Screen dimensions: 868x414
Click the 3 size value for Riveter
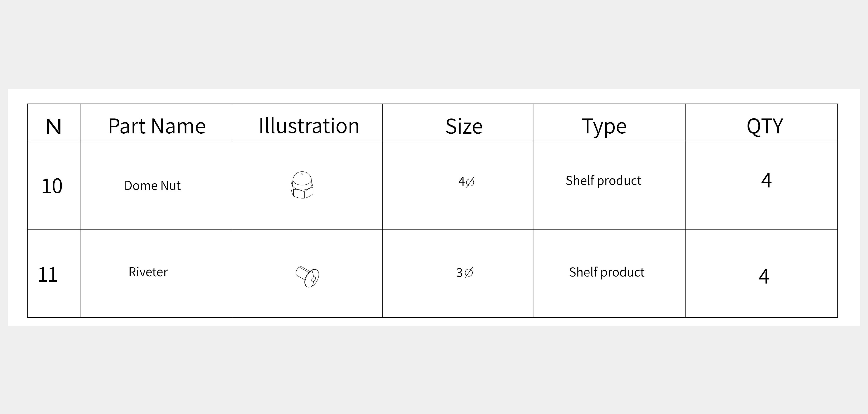point(459,272)
